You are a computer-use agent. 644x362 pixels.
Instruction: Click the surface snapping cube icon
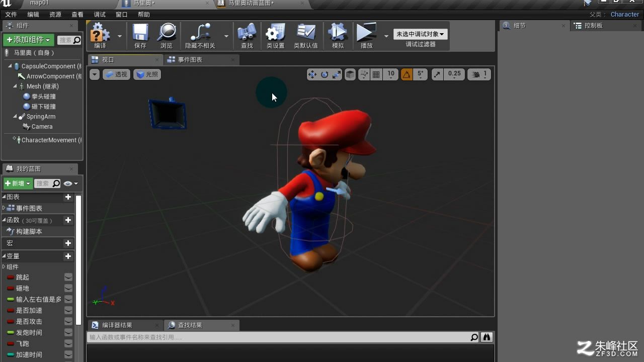pos(350,74)
